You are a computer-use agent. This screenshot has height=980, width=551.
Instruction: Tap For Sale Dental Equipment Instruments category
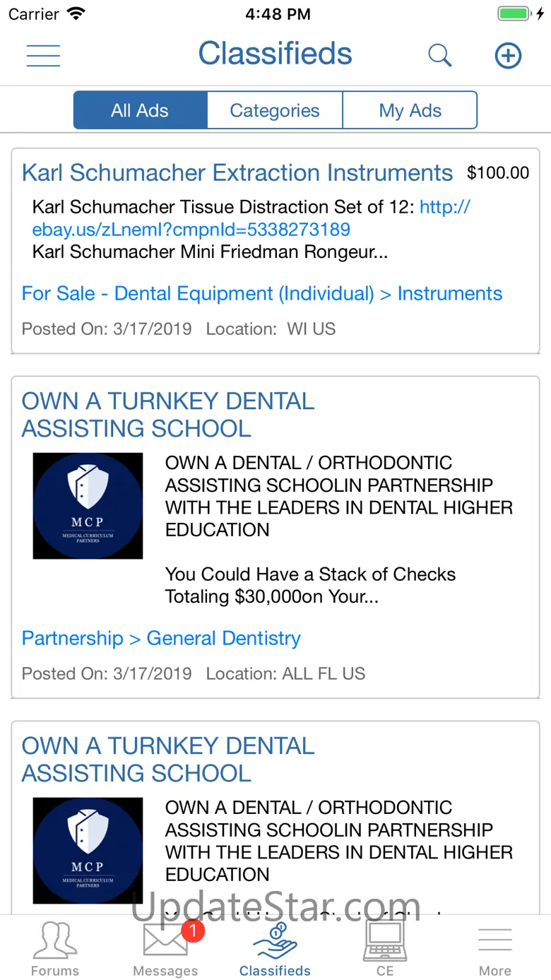coord(262,294)
